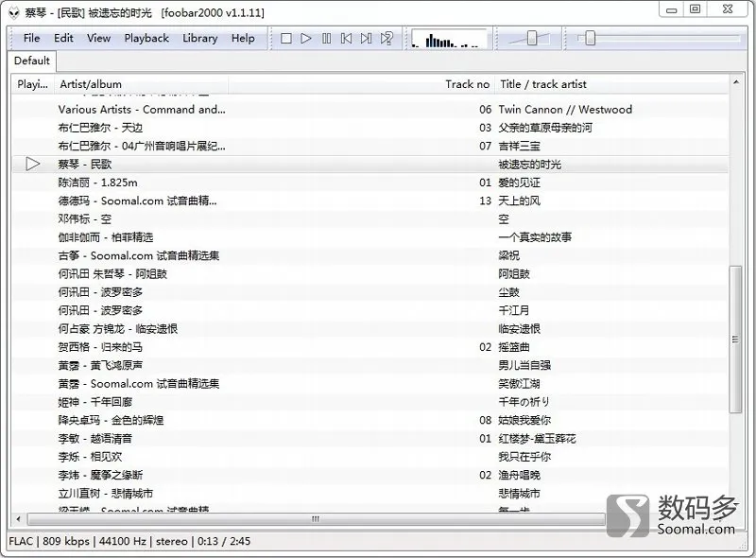Select the track titled "姑娘我爱你"
Viewport: 756px width, 558px height.
pyautogui.click(x=370, y=420)
